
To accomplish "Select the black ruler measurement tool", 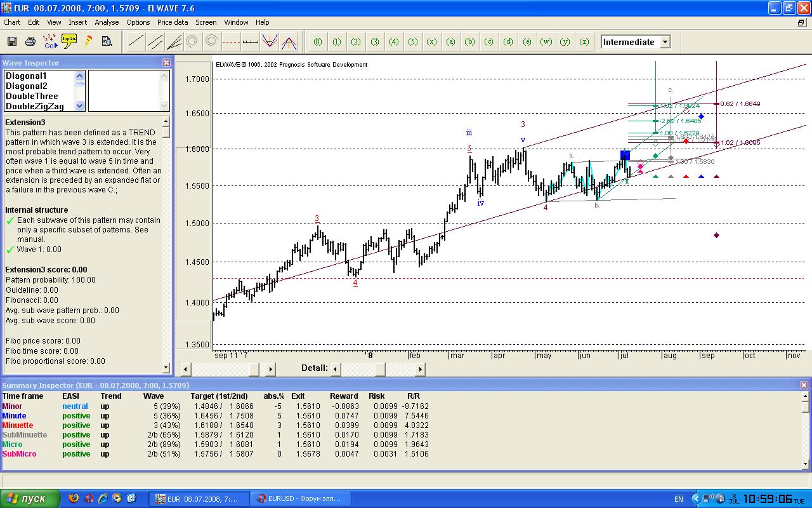I will click(251, 42).
